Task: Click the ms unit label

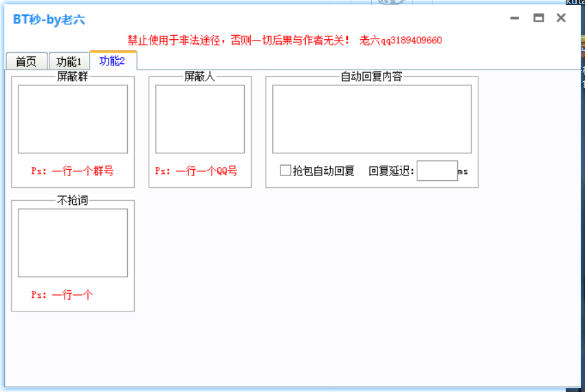Action: tap(463, 171)
